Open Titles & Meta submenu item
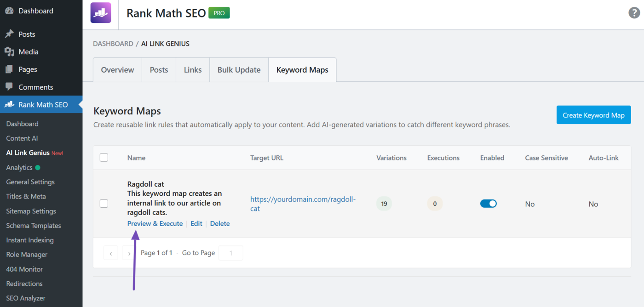Viewport: 644px width, 307px height. click(x=26, y=196)
